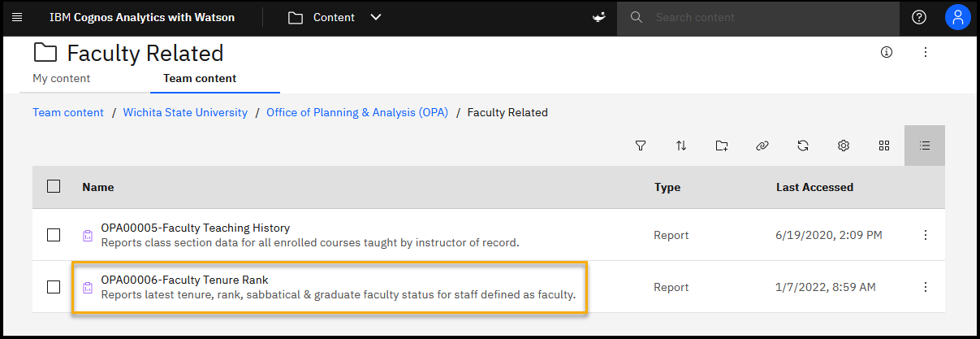Check OPA00006-Faculty Tenure Rank row checkbox
Viewport: 980px width, 339px height.
[54, 287]
